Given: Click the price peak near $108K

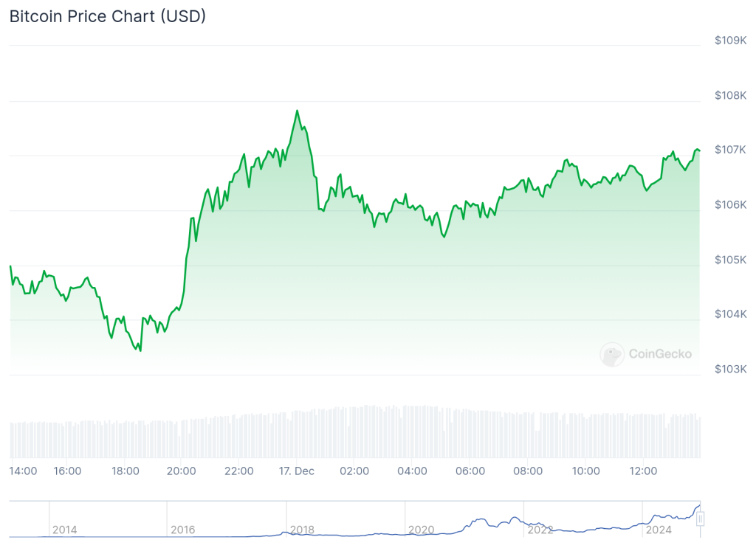Looking at the screenshot, I should 297,111.
